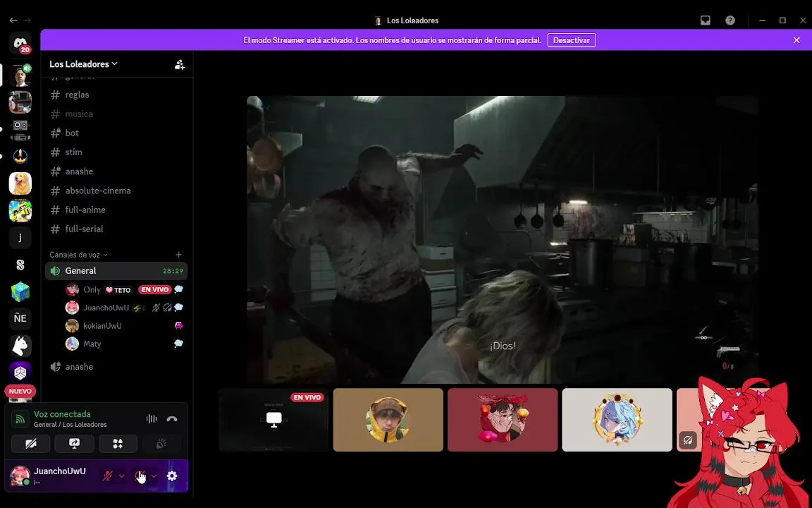
Task: Collapse the Canales de voz category
Action: click(78, 255)
